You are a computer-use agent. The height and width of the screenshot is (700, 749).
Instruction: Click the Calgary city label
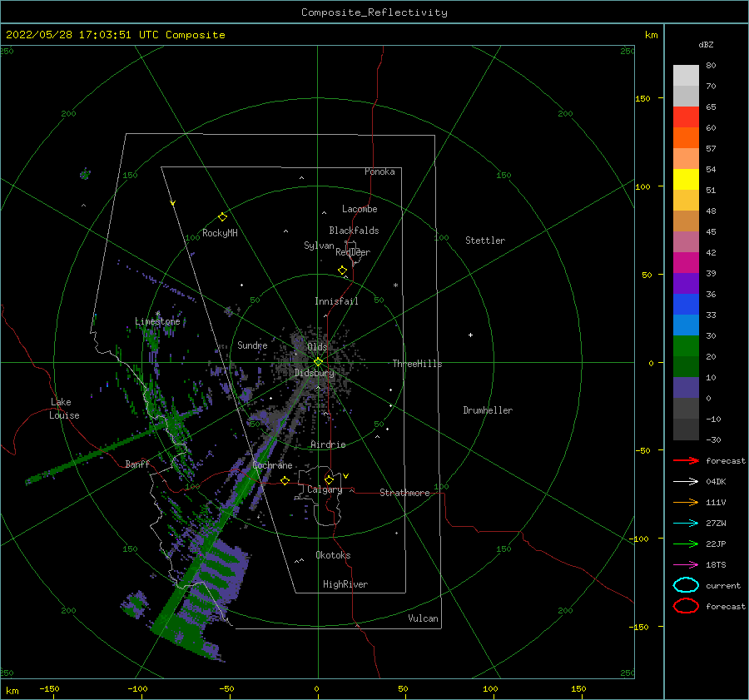point(325,489)
